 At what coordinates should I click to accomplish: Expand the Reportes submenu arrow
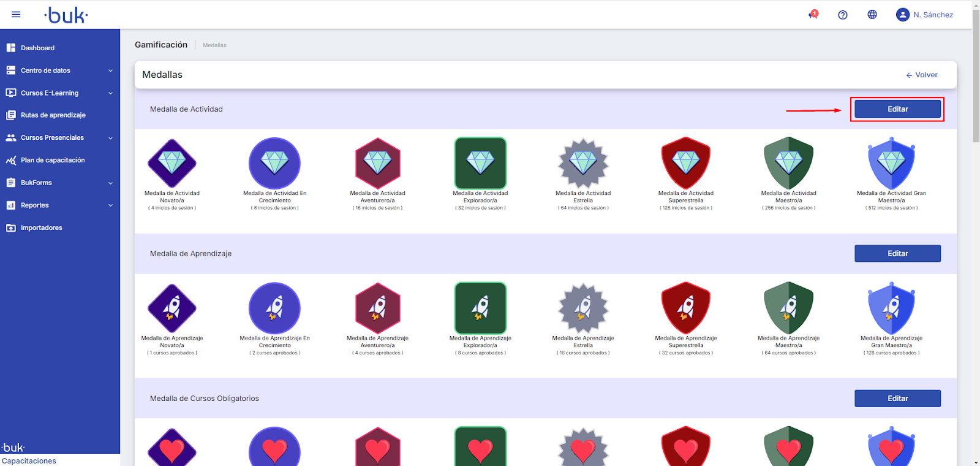(110, 205)
